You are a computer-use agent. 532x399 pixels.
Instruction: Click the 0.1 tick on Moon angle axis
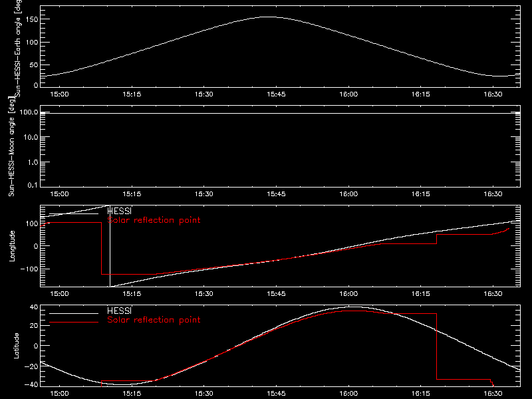pyautogui.click(x=33, y=185)
